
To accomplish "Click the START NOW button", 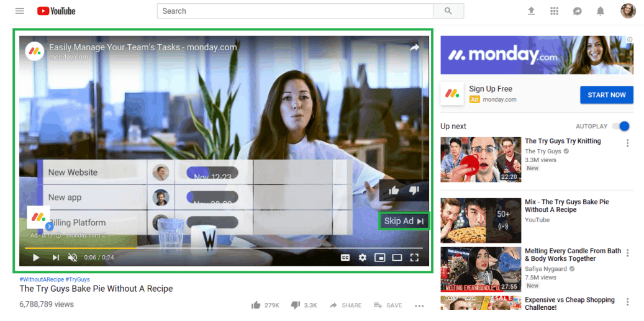I will tap(607, 95).
